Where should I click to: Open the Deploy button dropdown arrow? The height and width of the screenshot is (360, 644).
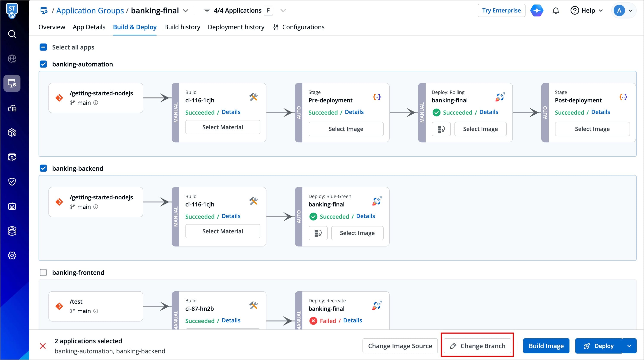tap(629, 346)
